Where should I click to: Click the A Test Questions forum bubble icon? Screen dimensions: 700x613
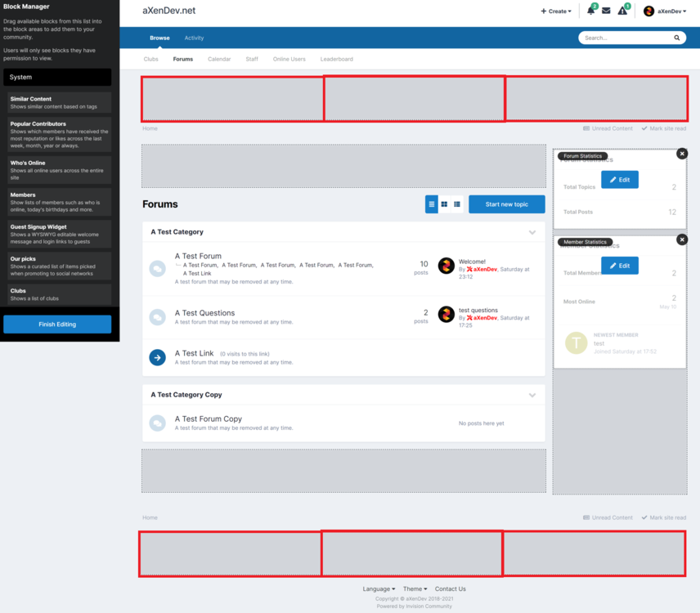click(x=157, y=316)
